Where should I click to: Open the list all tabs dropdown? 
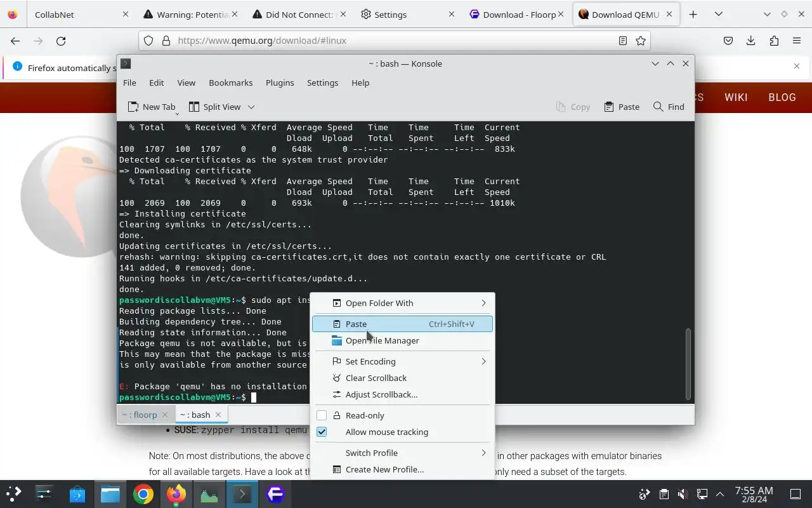718,15
